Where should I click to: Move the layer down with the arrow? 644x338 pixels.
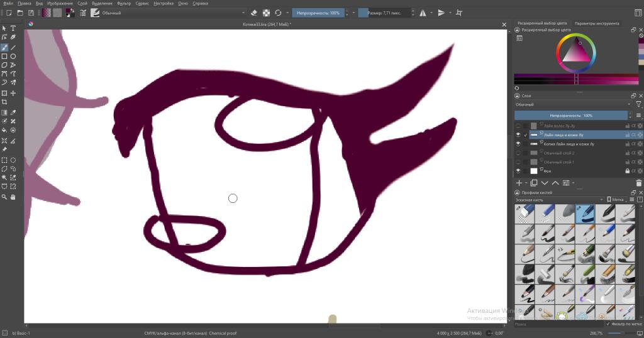[545, 183]
